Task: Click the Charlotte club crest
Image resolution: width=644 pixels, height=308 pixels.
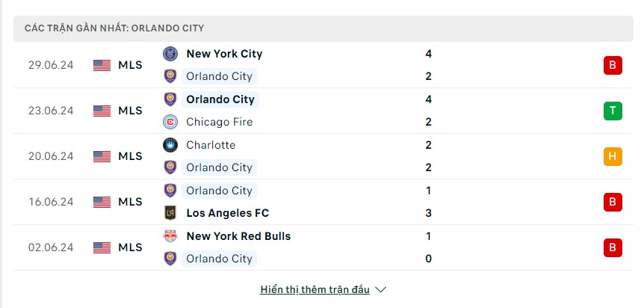Action: pos(170,145)
